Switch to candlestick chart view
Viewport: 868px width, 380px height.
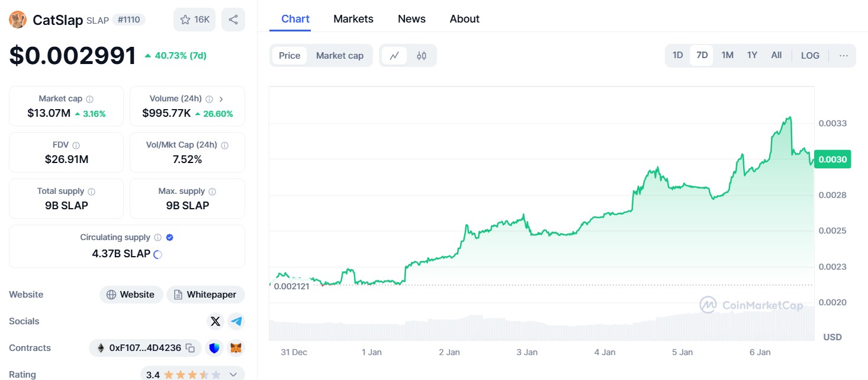click(x=422, y=56)
